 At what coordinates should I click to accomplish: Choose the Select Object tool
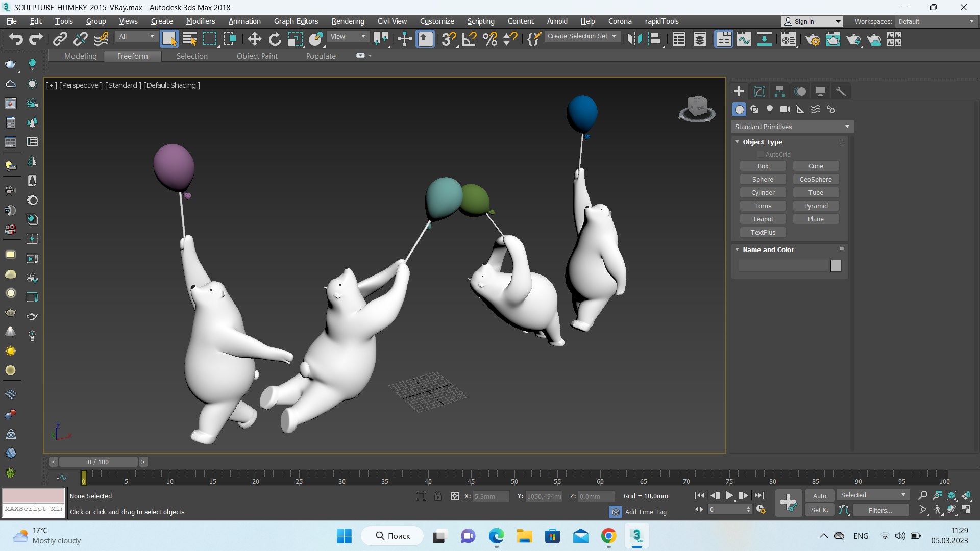tap(169, 39)
